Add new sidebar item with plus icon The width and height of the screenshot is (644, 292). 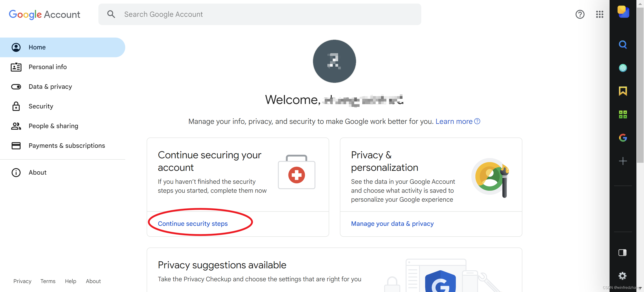click(x=623, y=161)
